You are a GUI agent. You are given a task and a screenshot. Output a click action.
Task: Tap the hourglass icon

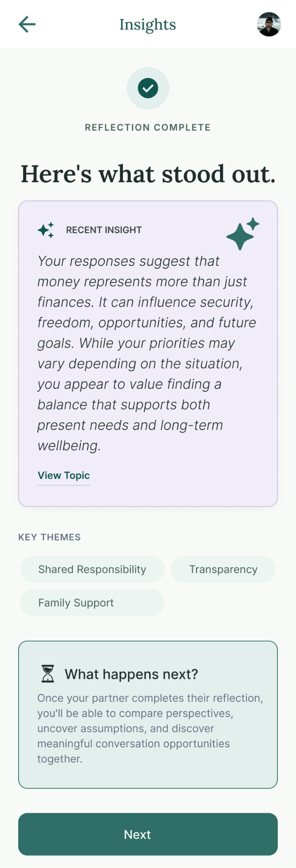pos(47,674)
